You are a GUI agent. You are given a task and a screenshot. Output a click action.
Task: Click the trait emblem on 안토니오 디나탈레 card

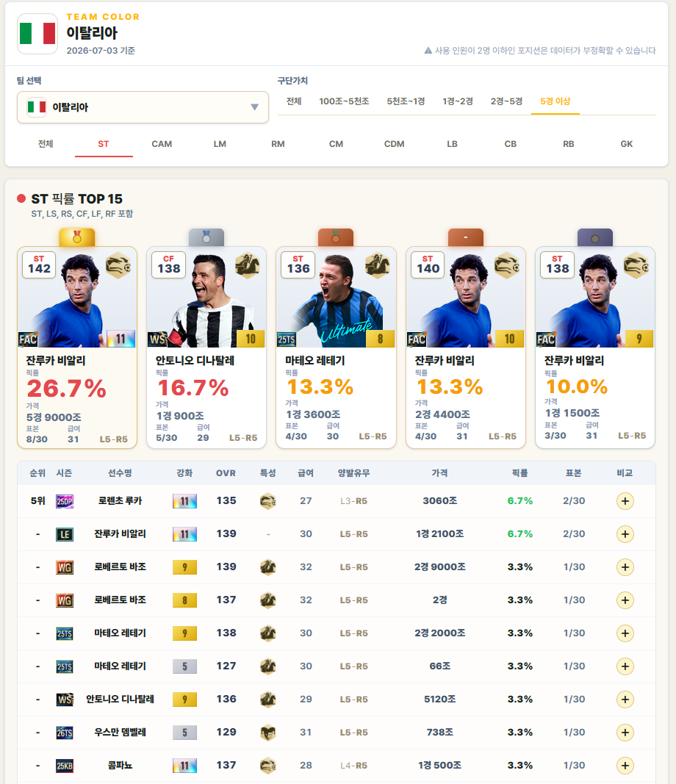coord(248,265)
